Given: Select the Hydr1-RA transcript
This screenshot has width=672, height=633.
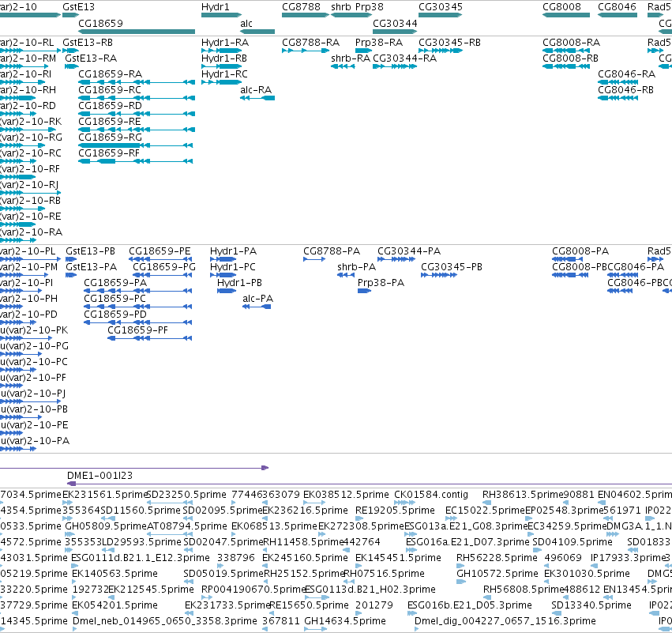Looking at the screenshot, I should point(225,43).
